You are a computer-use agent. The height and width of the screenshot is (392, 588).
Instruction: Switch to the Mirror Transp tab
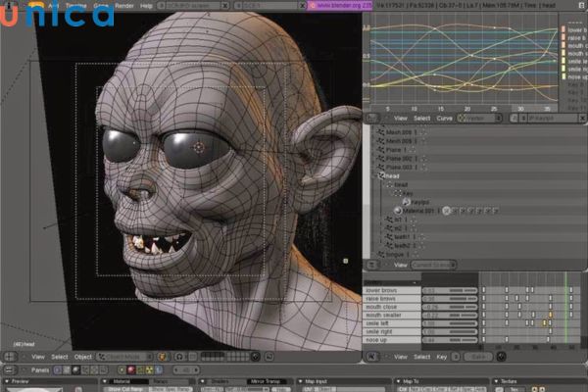point(266,381)
